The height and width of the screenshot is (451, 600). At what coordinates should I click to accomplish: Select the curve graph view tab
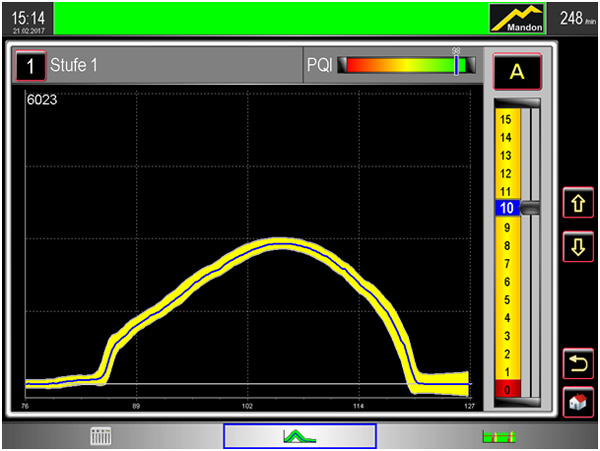(299, 436)
